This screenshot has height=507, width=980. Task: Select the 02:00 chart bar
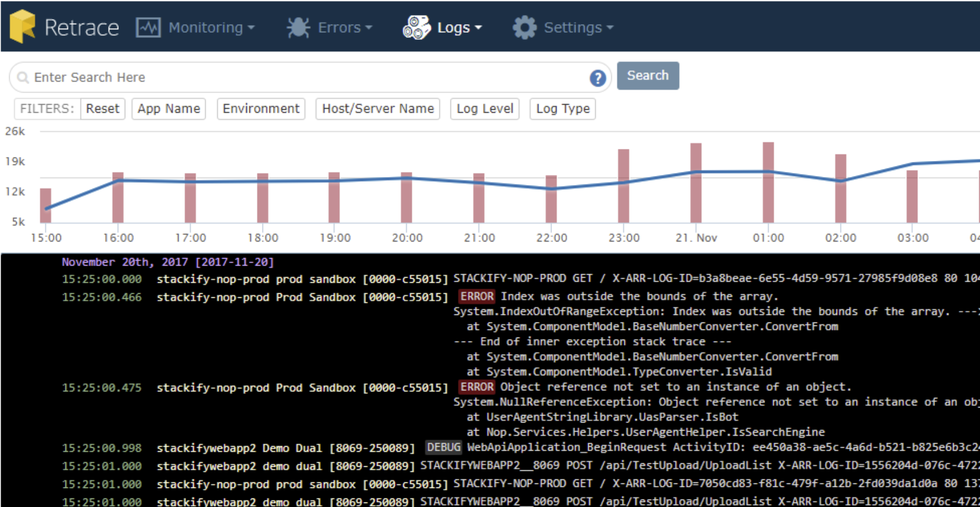coord(840,188)
